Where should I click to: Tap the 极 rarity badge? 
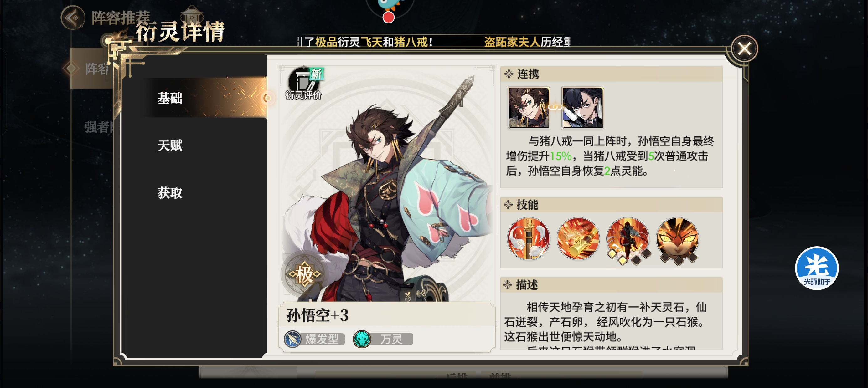tap(304, 274)
